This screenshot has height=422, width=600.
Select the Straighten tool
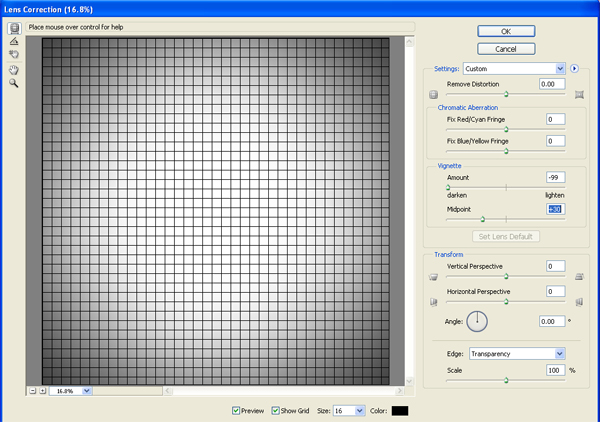14,41
